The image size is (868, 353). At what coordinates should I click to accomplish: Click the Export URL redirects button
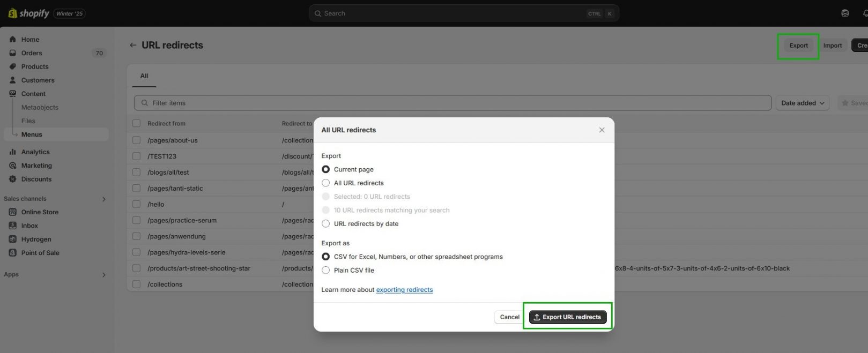pos(567,317)
